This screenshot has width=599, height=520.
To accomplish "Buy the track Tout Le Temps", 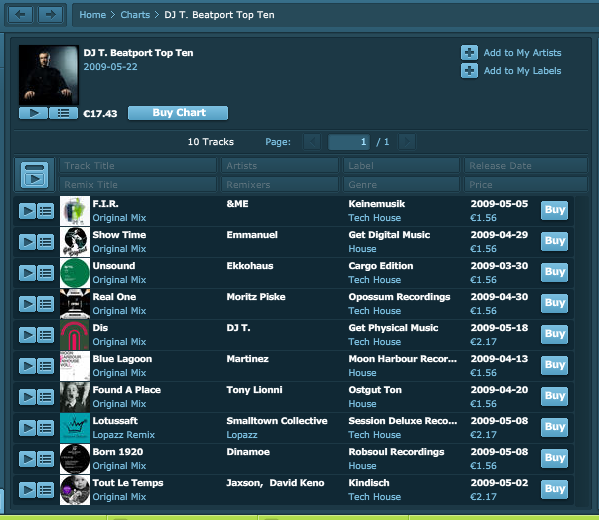I will pos(554,489).
